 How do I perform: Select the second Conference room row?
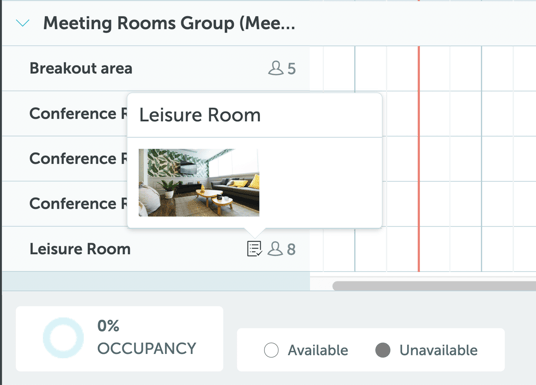[65, 159]
